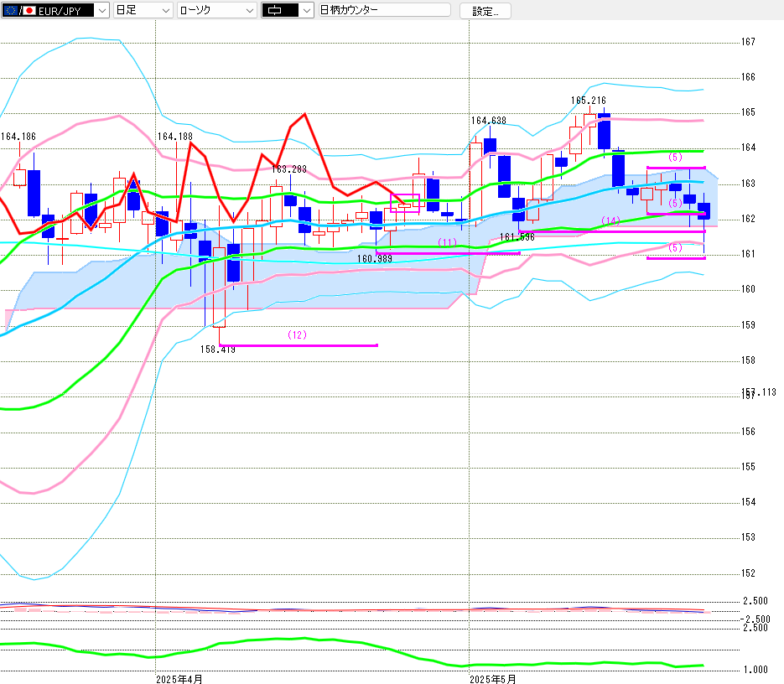The height and width of the screenshot is (684, 784).
Task: Click the 164.188 high price label
Action: tap(175, 137)
